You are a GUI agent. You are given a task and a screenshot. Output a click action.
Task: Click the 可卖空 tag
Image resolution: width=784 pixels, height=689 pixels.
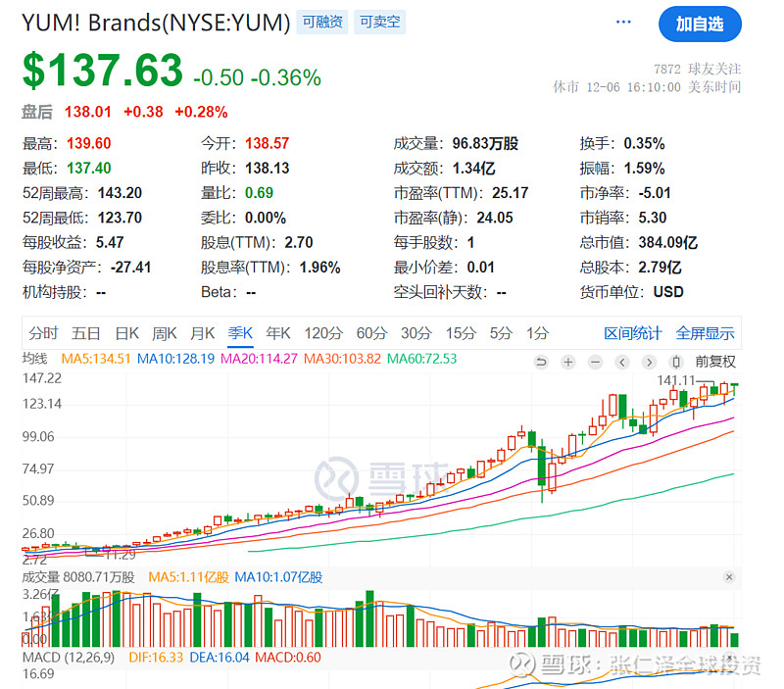(380, 22)
